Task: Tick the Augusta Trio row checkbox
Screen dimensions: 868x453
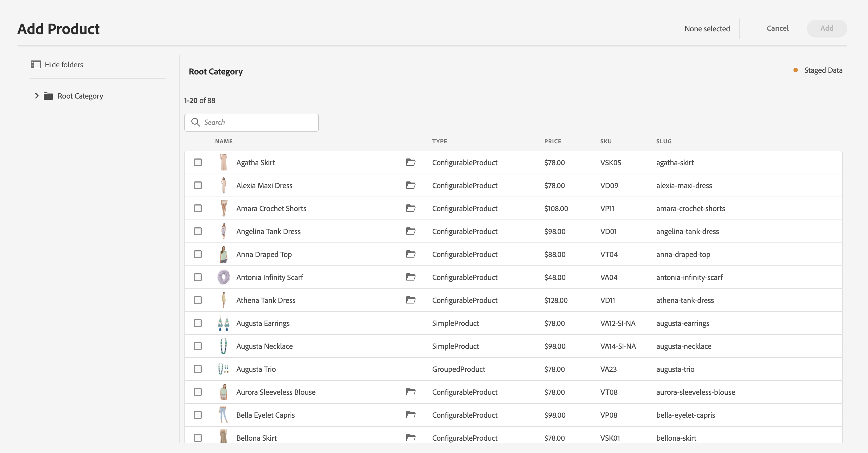Action: click(198, 369)
